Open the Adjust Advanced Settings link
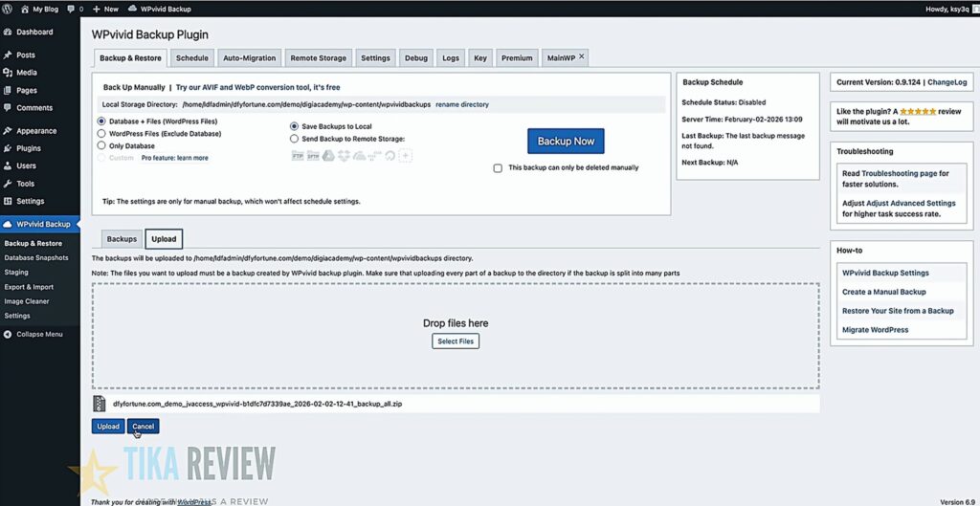Screen dimensions: 980x506 coord(911,204)
